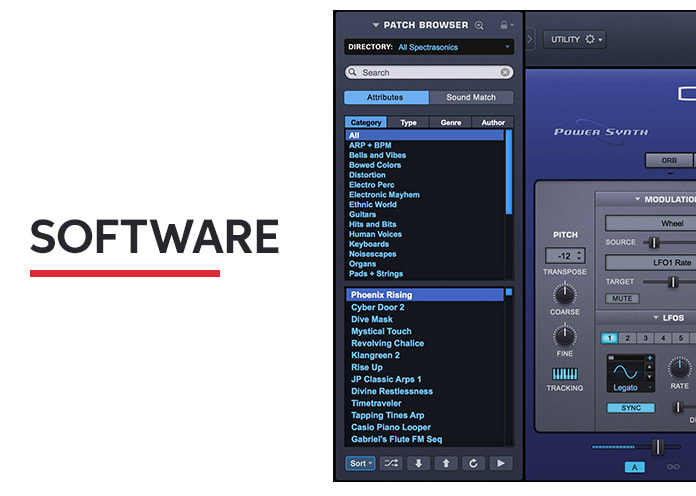
Task: Load the Phoenix Rising patch
Action: [425, 295]
